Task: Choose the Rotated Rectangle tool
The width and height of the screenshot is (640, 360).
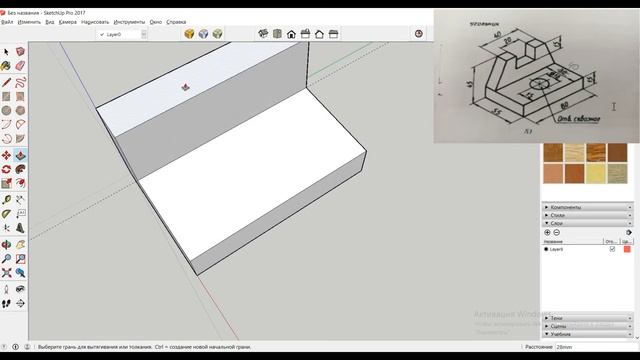Action: (20, 96)
